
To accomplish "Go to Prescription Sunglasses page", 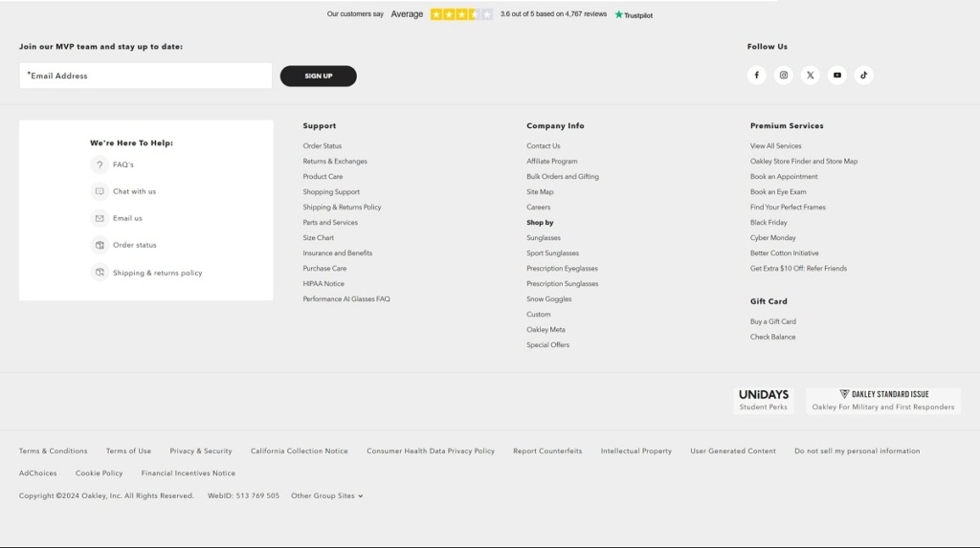I will click(x=562, y=284).
